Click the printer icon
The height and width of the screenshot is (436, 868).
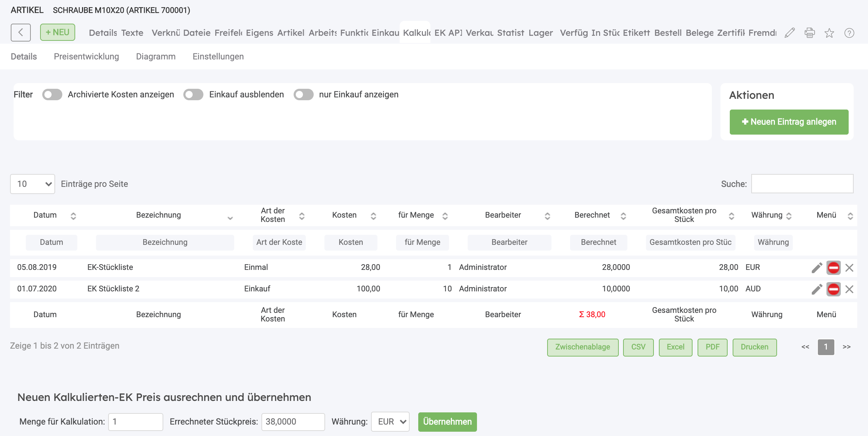click(x=810, y=33)
